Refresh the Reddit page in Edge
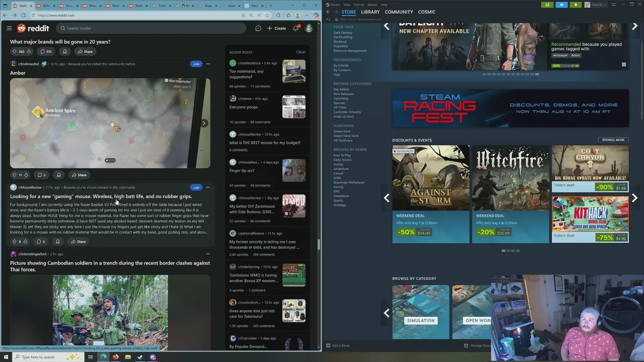Image resolution: width=644 pixels, height=362 pixels. click(23, 15)
